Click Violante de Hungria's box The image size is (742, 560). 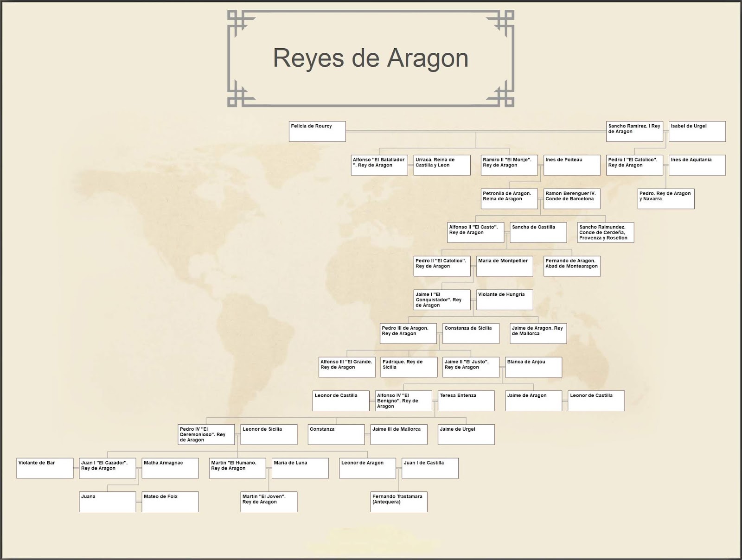pyautogui.click(x=504, y=299)
